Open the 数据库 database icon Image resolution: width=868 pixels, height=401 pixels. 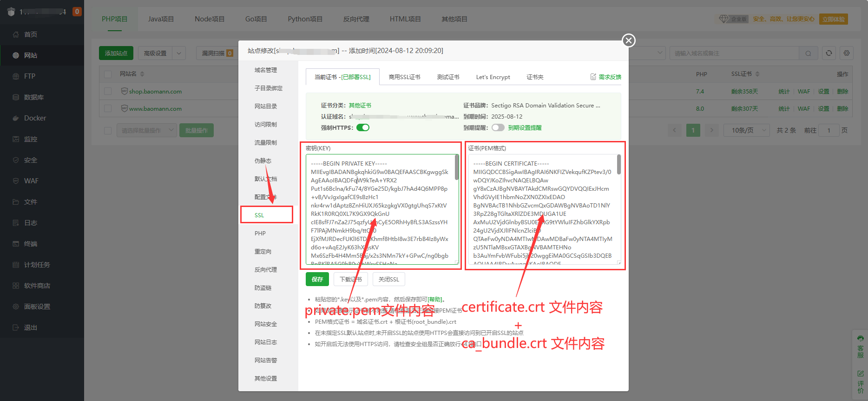(16, 97)
